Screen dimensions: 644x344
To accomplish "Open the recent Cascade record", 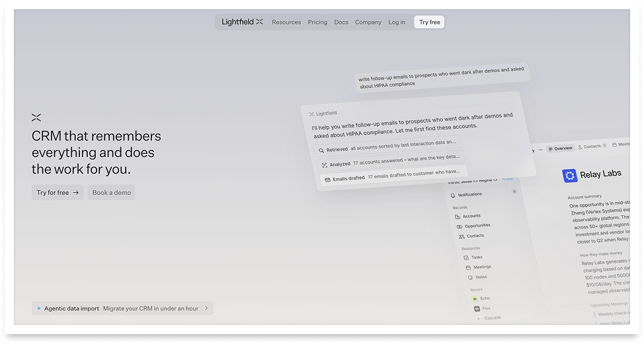I will coord(489,318).
